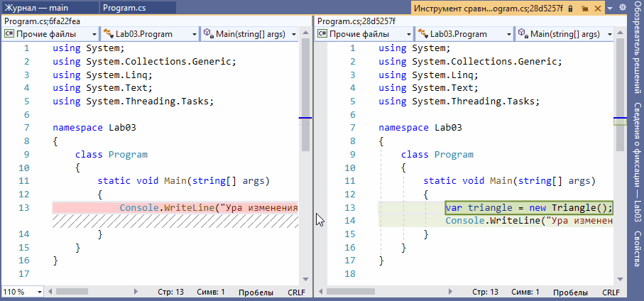Click scroll up arrow in left pane
This screenshot has height=301, width=644.
[305, 34]
